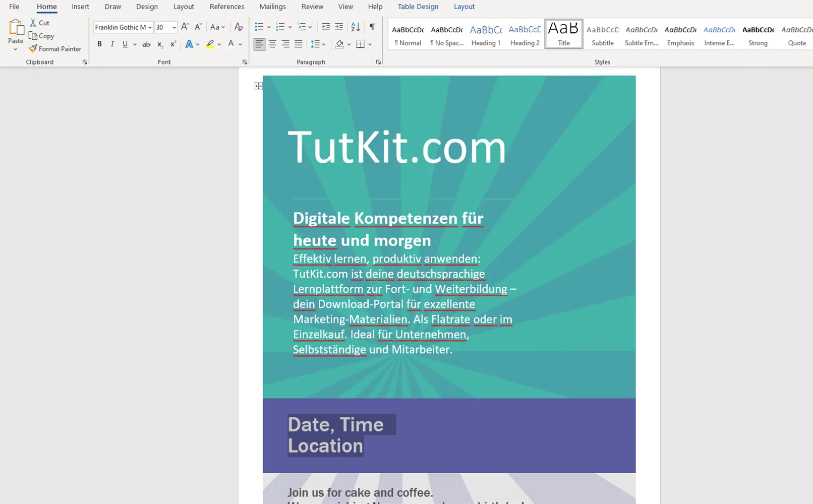Toggle bold formatting
813x504 pixels.
(x=99, y=44)
